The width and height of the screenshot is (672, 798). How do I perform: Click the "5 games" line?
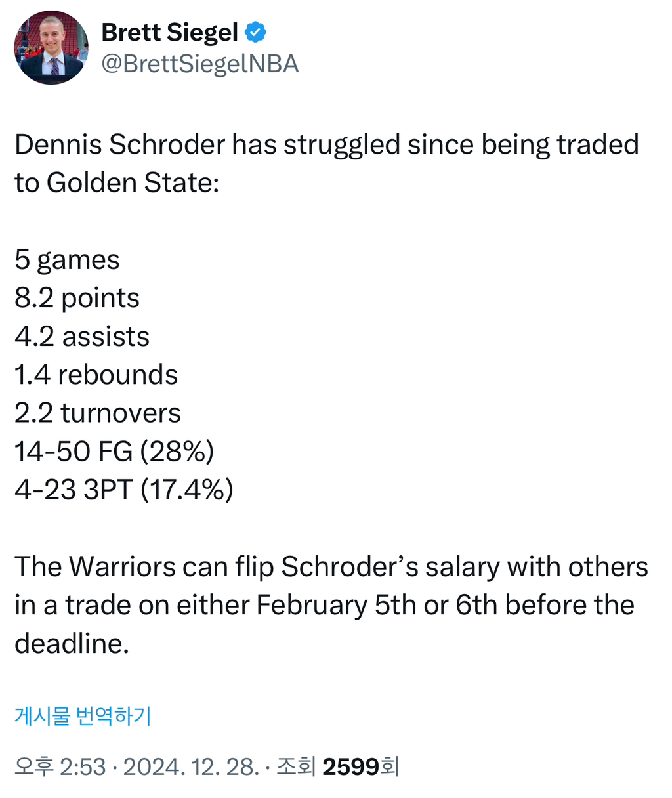(x=67, y=260)
